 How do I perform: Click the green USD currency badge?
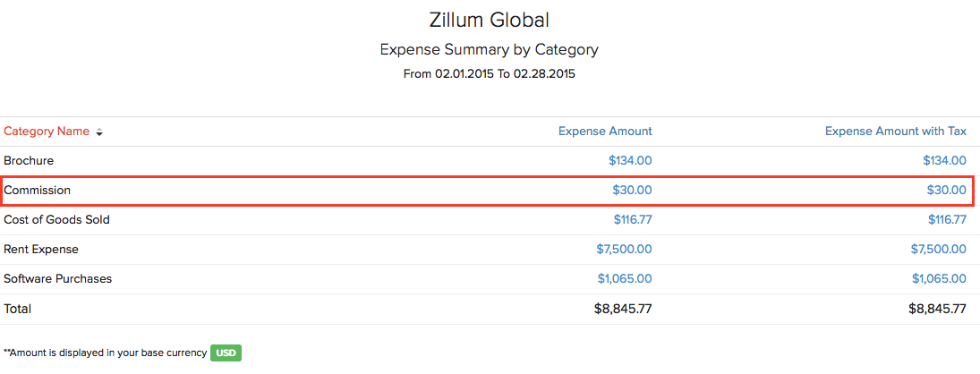coord(226,353)
